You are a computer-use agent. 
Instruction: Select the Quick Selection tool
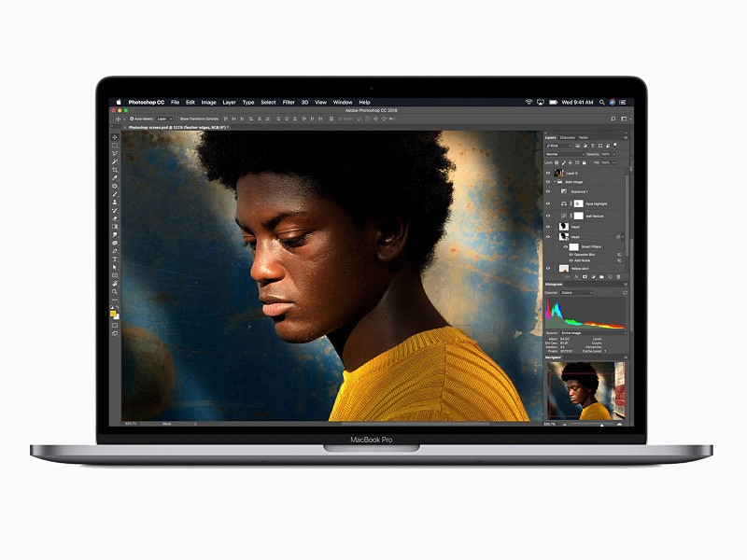pos(115,161)
